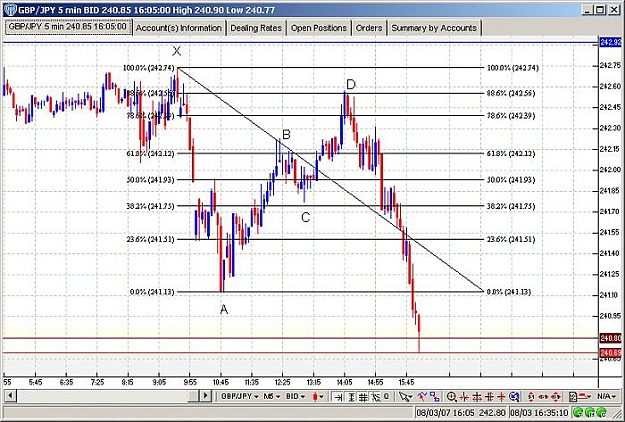Click the A point label below the low
Image resolution: width=625 pixels, height=422 pixels.
[224, 309]
